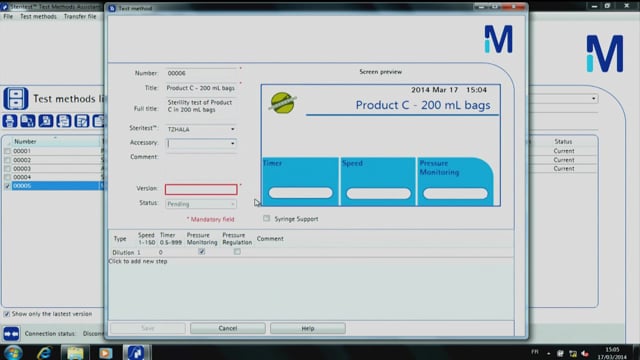Click the M logo in Test method dialog

[498, 39]
